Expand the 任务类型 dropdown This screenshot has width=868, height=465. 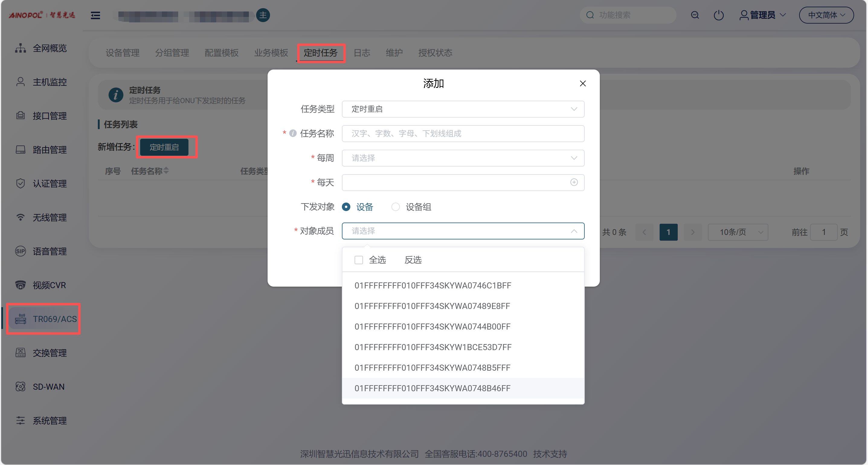coord(463,109)
